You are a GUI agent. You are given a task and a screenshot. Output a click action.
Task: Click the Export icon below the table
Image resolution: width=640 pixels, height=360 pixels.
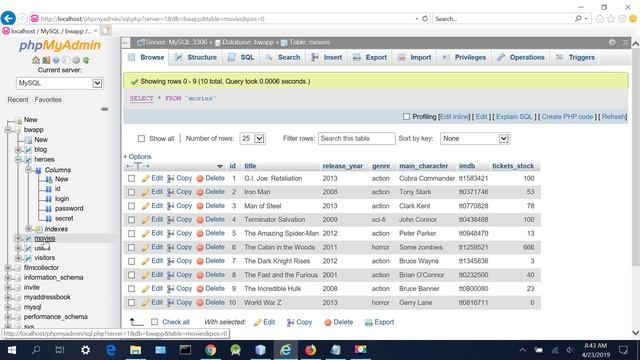369,322
